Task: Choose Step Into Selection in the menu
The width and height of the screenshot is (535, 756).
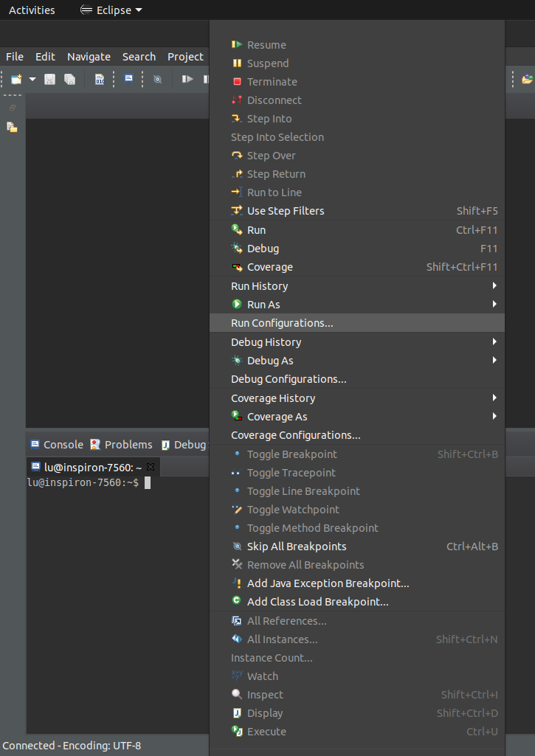Action: (x=357, y=137)
